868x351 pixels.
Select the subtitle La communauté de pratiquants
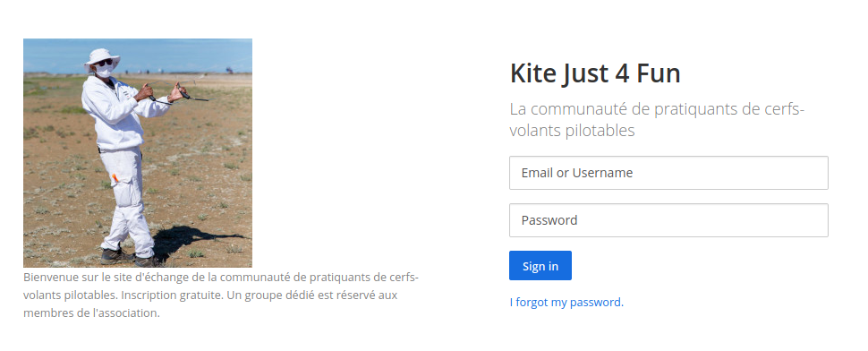657,120
